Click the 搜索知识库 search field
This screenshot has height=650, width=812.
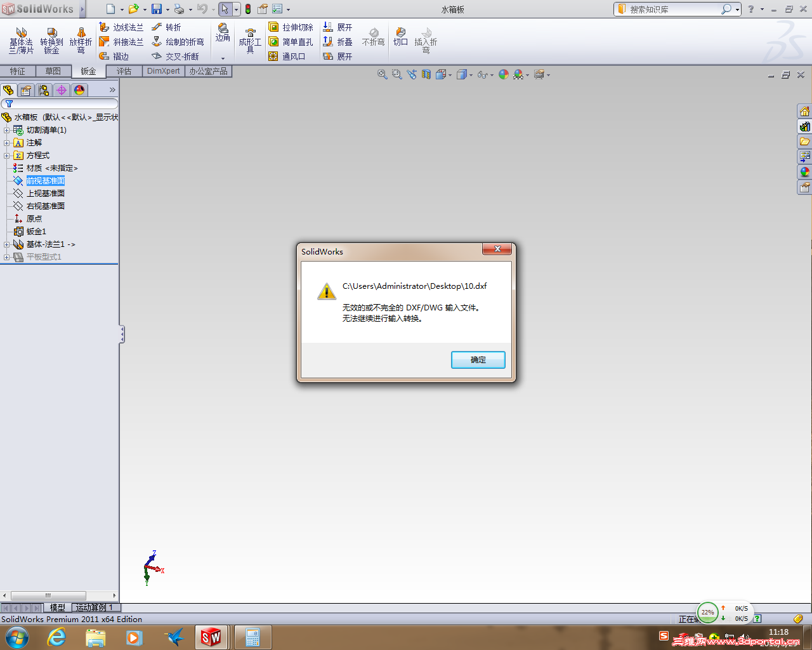pyautogui.click(x=674, y=10)
